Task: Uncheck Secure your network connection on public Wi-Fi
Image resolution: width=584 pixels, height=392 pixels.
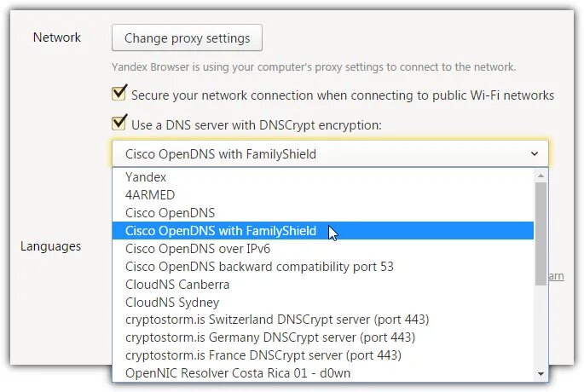Action: point(119,93)
